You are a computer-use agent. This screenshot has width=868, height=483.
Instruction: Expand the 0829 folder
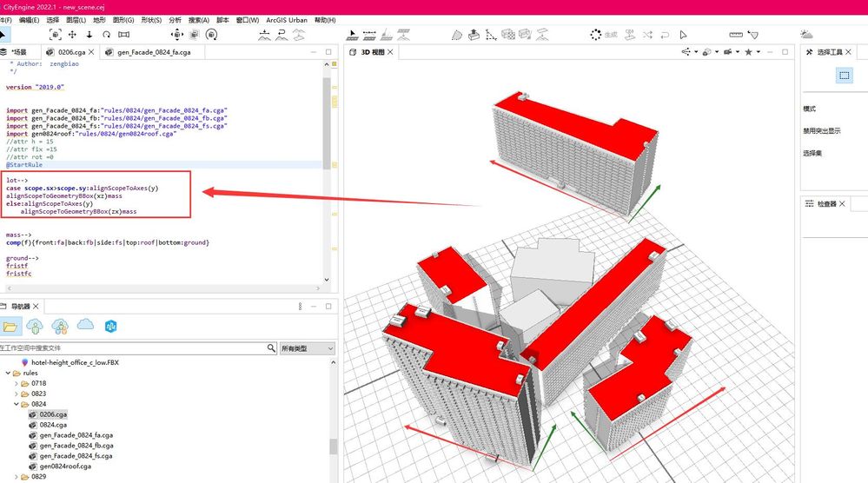(x=16, y=476)
